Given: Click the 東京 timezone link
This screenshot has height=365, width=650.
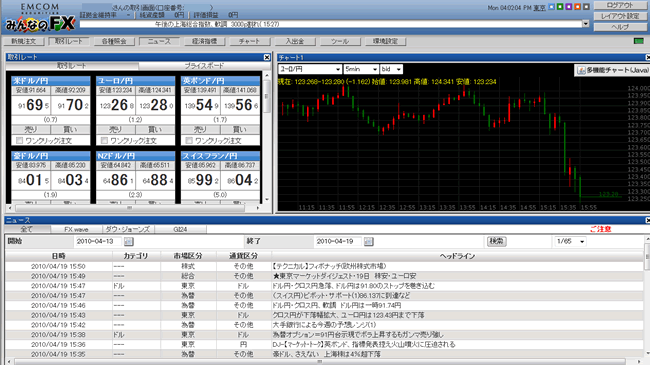Looking at the screenshot, I should tap(539, 7).
